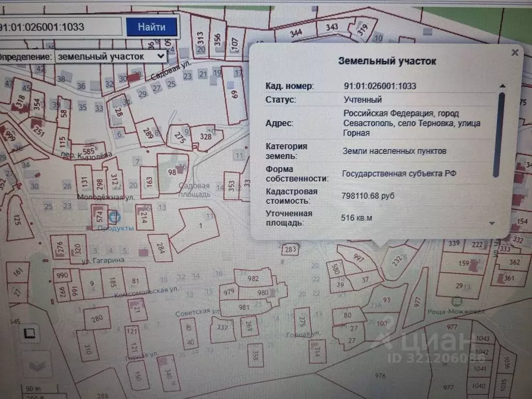532x399 pixels.
Task: Select land parcel 356 on map
Action: coord(218,39)
